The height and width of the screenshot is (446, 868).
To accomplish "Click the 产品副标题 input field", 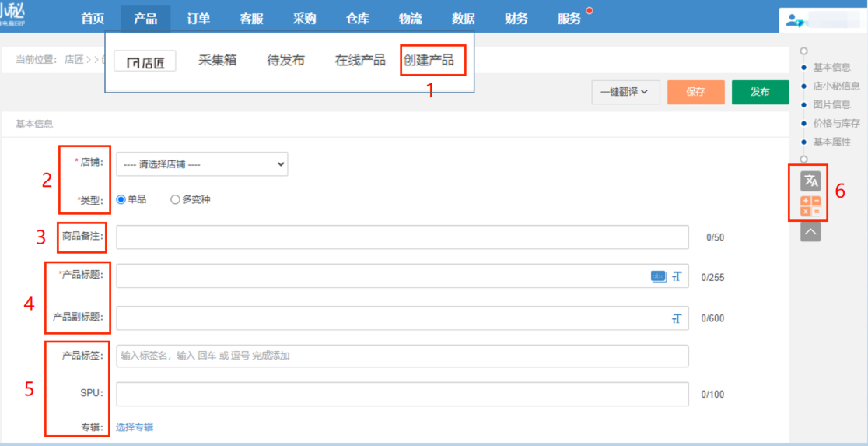I will pyautogui.click(x=402, y=318).
